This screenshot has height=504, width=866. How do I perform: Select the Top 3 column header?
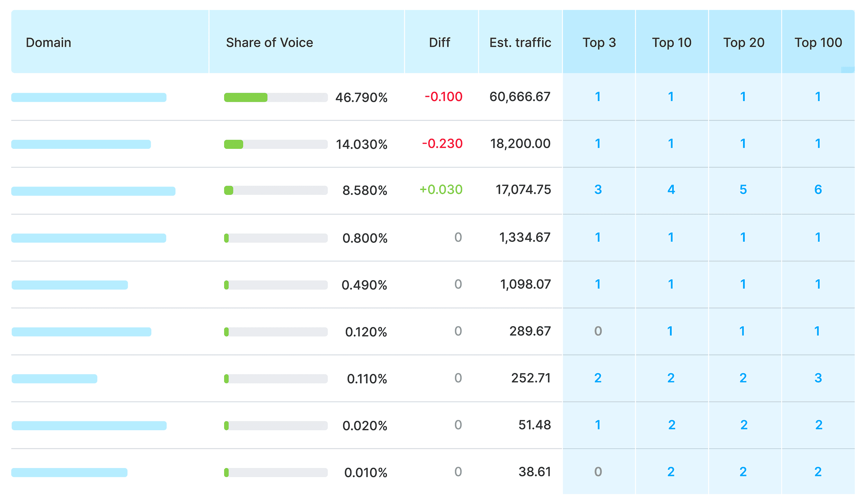click(x=599, y=42)
